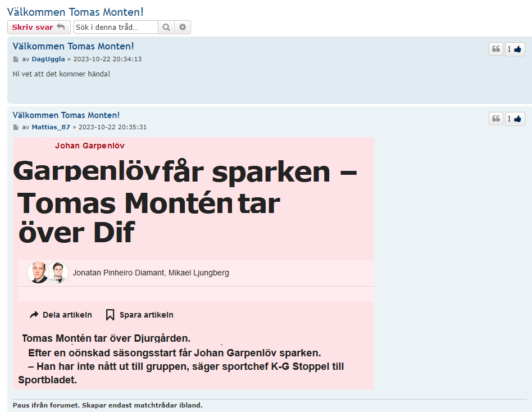Open the Välkommen Tomas Monten! thread title

(x=75, y=12)
